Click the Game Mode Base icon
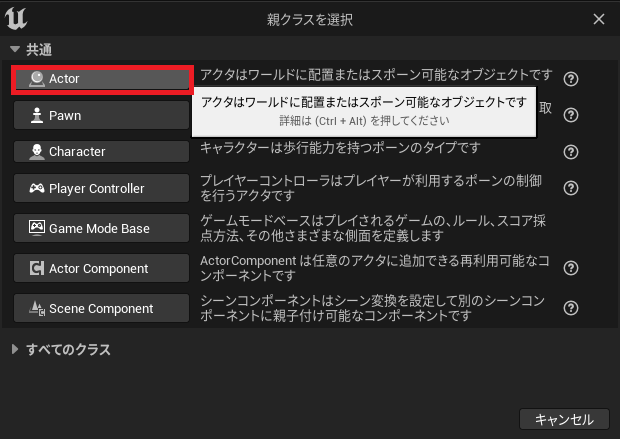620x439 pixels. (37, 228)
